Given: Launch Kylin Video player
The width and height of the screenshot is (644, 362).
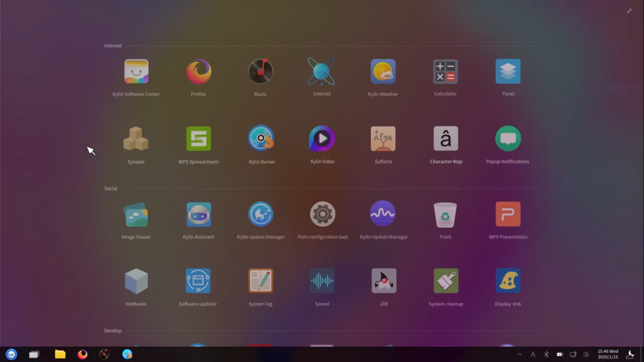Looking at the screenshot, I should (x=322, y=139).
